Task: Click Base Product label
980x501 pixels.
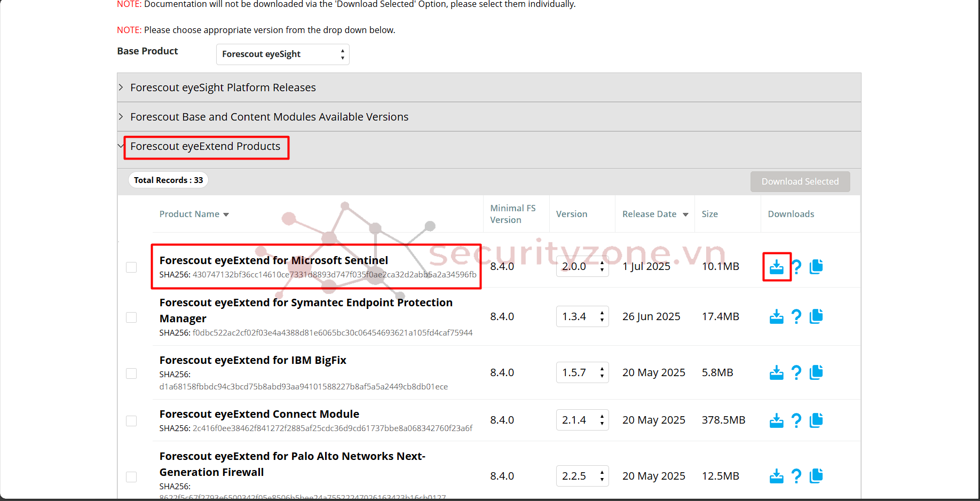Action: [147, 51]
